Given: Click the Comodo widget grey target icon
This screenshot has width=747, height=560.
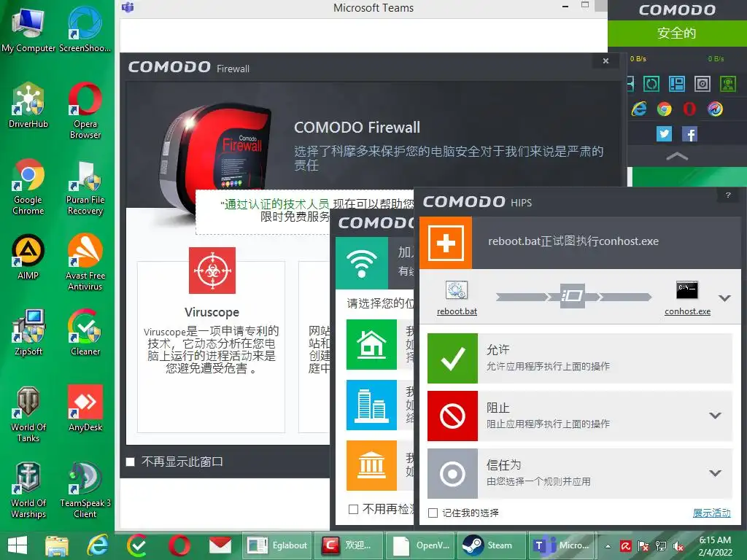Looking at the screenshot, I should coord(703,85).
